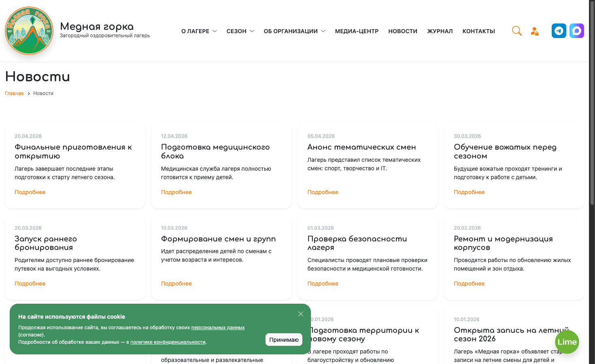Open news title Обучение вожатых перед сезоном
The image size is (595, 364).
(505, 152)
